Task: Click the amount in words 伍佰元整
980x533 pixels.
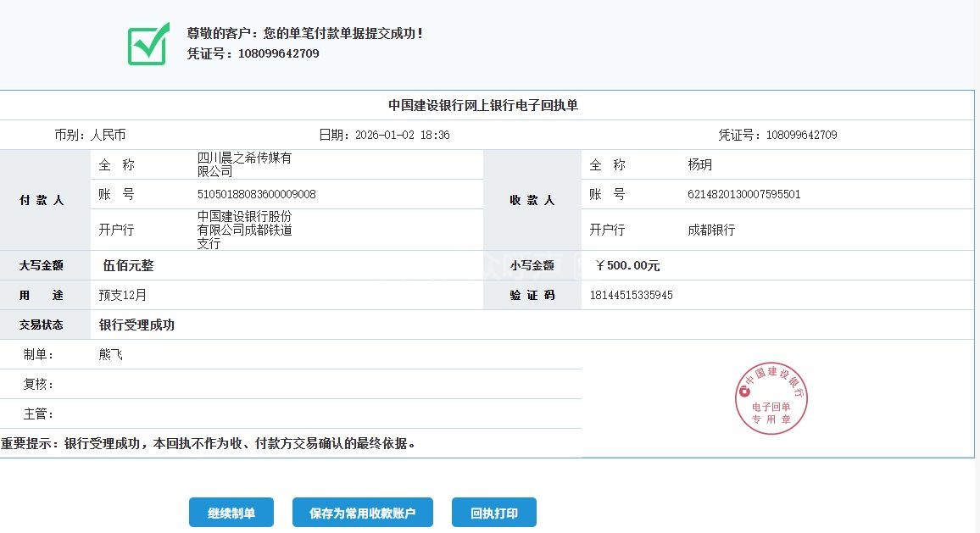Action: pyautogui.click(x=128, y=265)
